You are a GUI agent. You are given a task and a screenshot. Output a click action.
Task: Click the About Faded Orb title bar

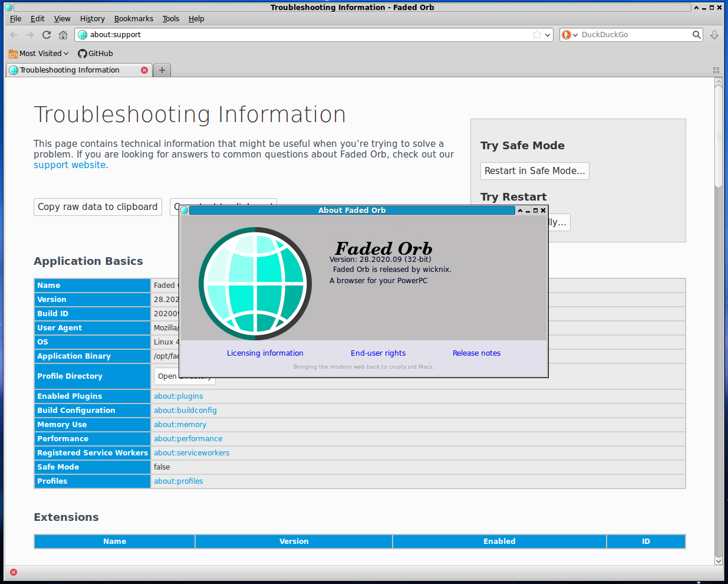tap(352, 211)
